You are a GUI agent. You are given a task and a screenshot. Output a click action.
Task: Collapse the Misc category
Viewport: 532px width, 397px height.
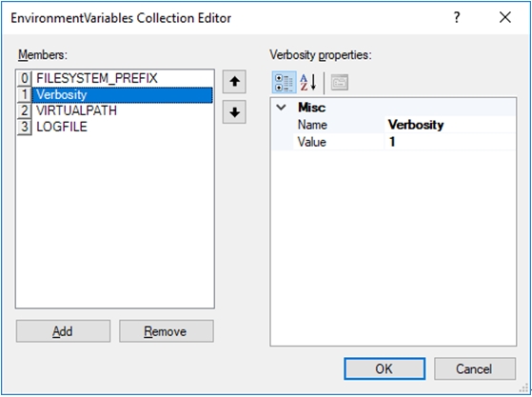click(x=282, y=108)
